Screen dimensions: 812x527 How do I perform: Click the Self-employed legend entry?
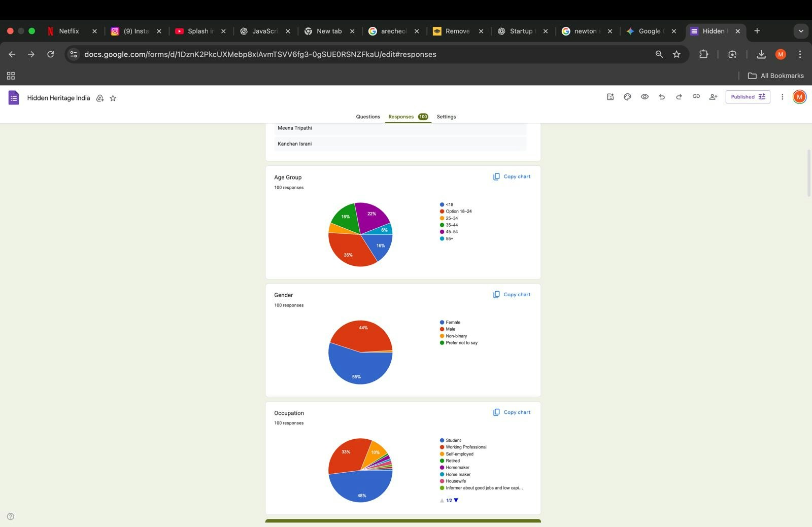[457, 454]
